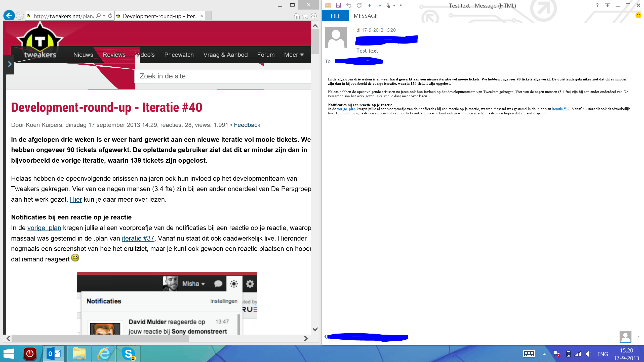
Task: Open IE Tools gear menu
Action: pos(314,16)
